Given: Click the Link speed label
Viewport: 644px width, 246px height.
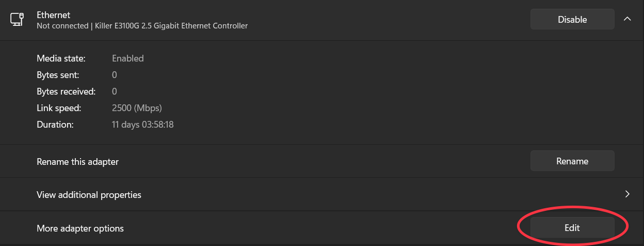Looking at the screenshot, I should click(x=59, y=108).
